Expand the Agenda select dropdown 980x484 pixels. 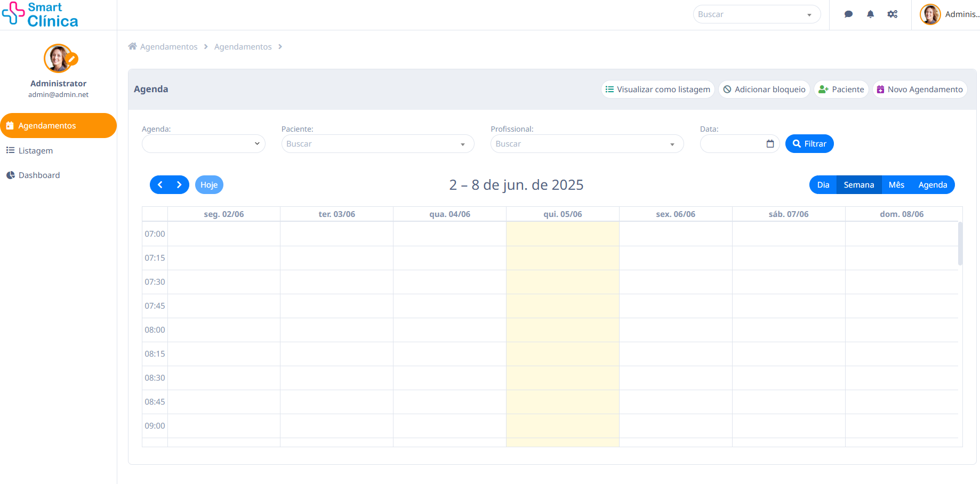[203, 144]
